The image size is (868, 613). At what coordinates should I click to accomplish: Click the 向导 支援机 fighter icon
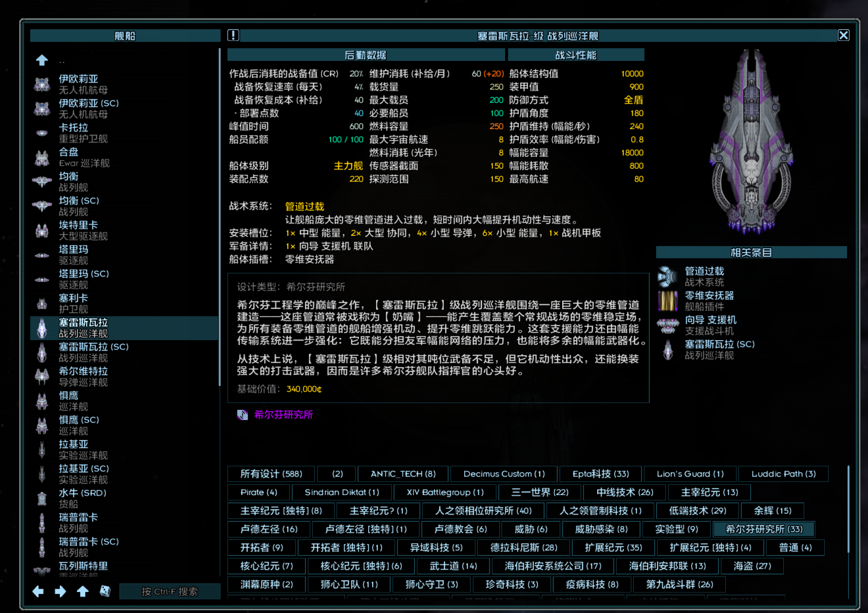point(668,326)
